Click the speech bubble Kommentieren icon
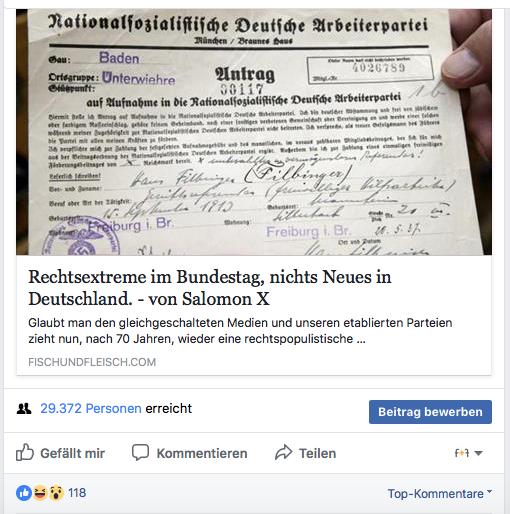 tap(140, 453)
